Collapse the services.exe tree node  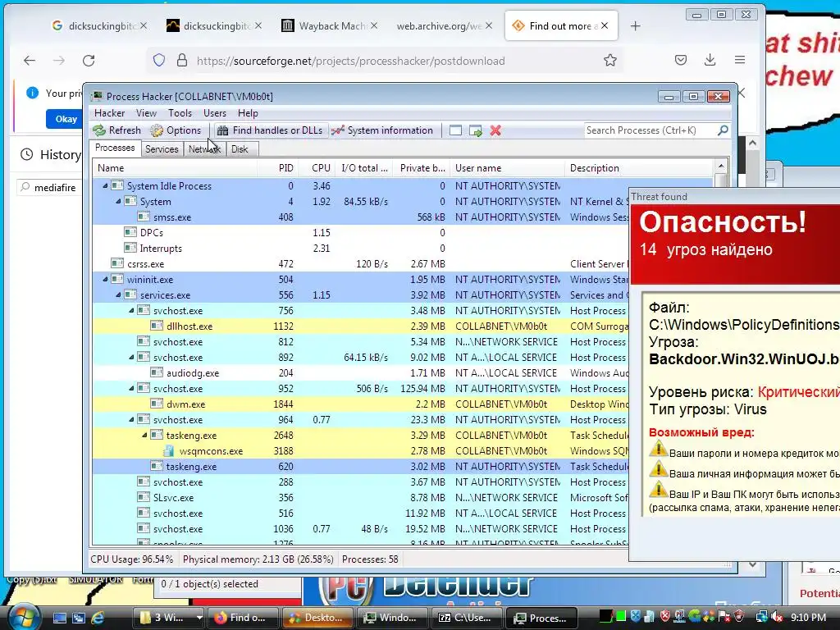pos(118,294)
